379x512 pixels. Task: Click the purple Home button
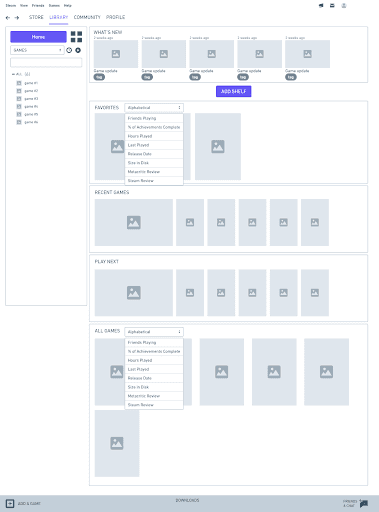point(38,37)
